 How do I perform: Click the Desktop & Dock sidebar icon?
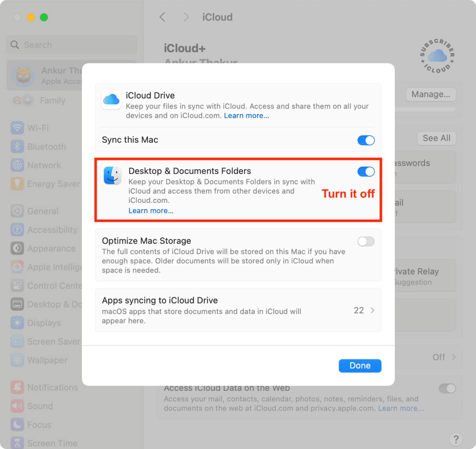[x=17, y=304]
